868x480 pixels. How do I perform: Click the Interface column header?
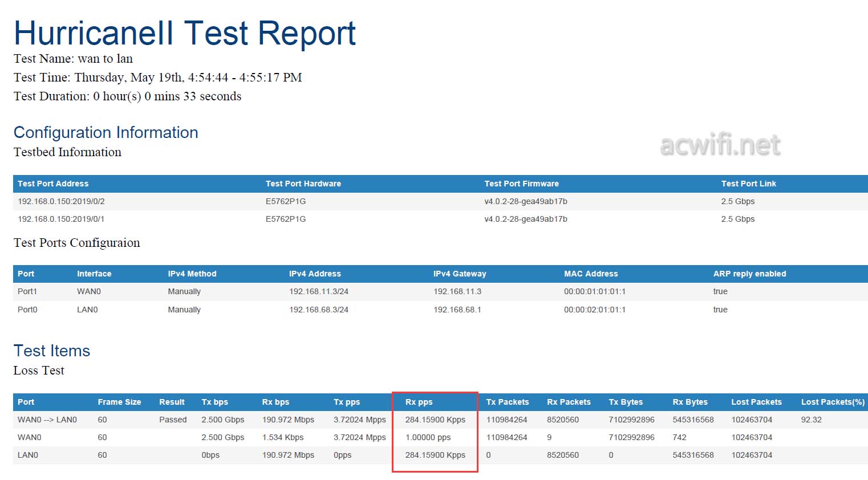[x=94, y=274]
